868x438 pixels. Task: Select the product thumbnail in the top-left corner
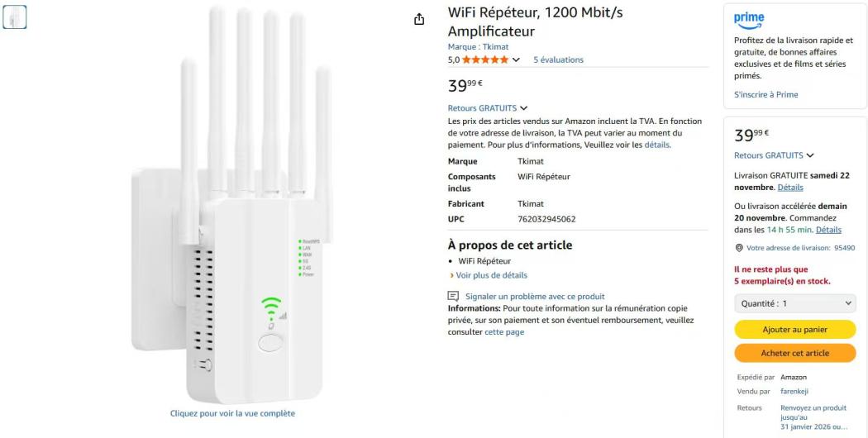[x=15, y=17]
